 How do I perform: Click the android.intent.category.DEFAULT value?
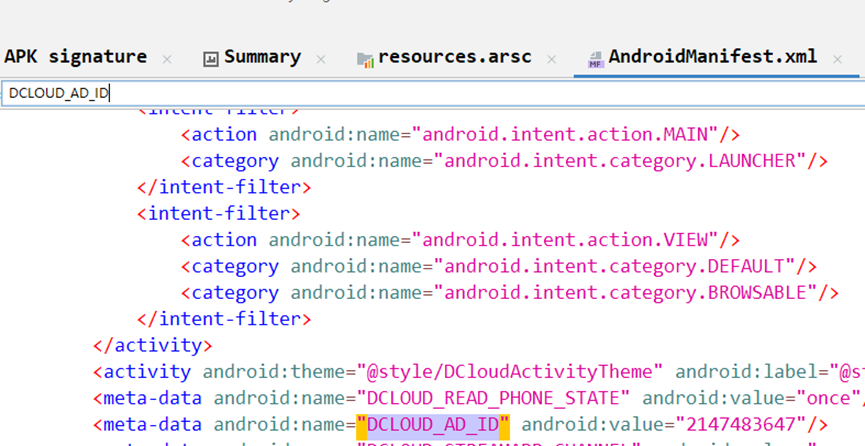pos(614,266)
